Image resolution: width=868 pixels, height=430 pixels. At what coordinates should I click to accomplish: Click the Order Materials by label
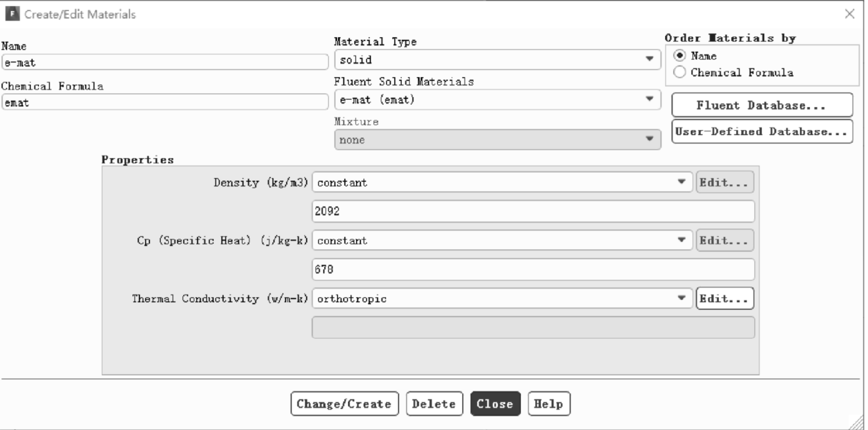pyautogui.click(x=730, y=38)
